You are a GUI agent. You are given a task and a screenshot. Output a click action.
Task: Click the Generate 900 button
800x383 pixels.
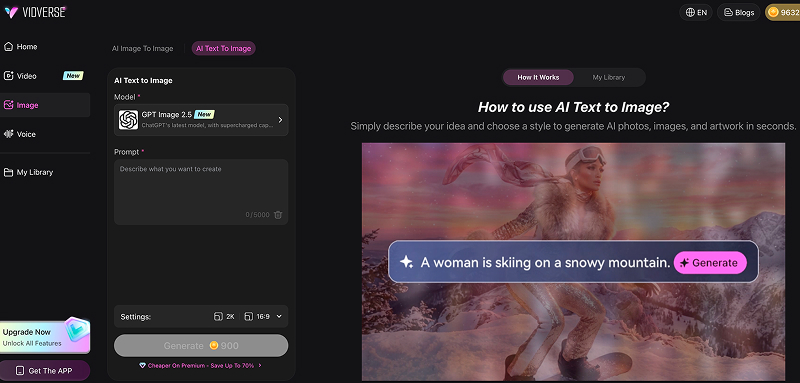(x=201, y=346)
